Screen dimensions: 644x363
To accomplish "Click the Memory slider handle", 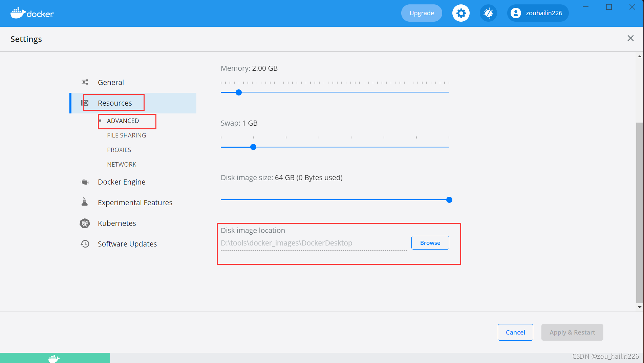I will coord(239,92).
